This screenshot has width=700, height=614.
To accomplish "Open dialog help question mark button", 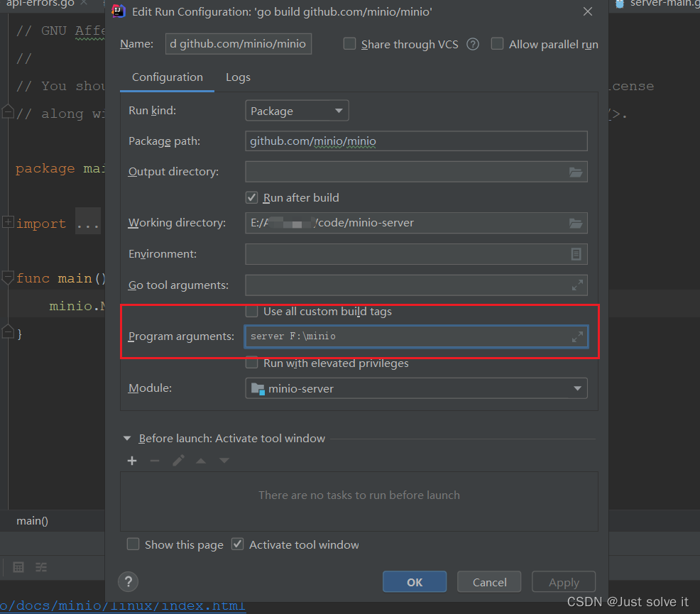I will pyautogui.click(x=128, y=581).
